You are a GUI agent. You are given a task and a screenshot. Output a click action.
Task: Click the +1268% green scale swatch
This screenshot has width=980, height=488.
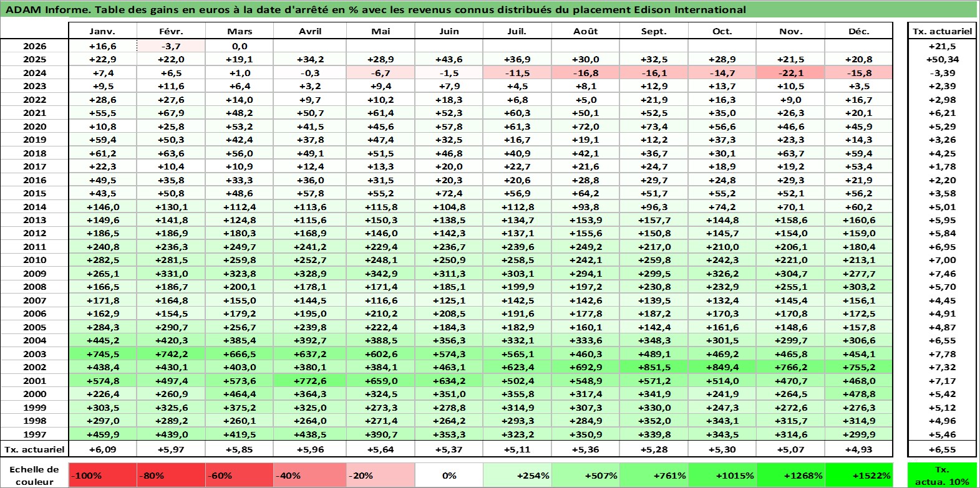coord(790,476)
